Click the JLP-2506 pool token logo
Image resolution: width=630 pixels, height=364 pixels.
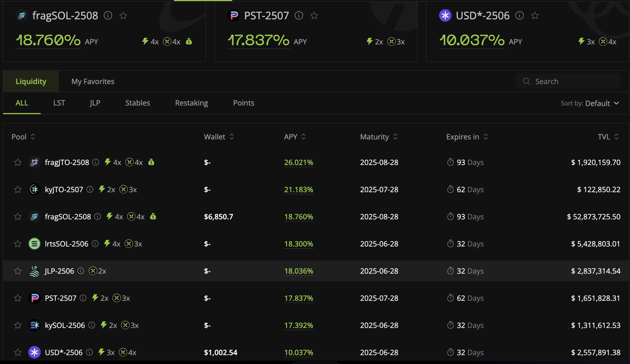(34, 271)
